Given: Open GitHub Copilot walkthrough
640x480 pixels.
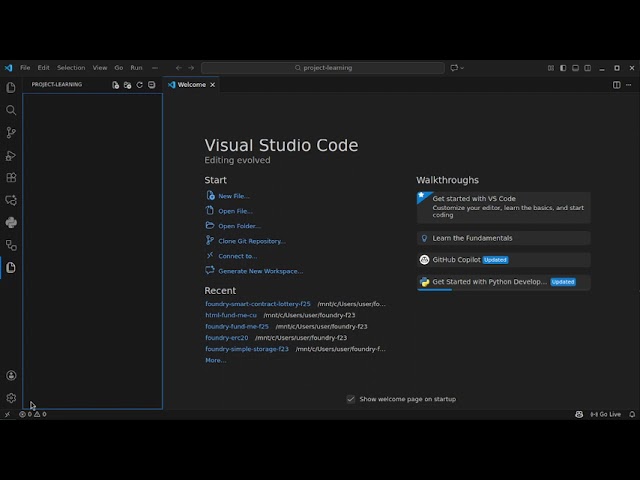Looking at the screenshot, I should (x=503, y=260).
